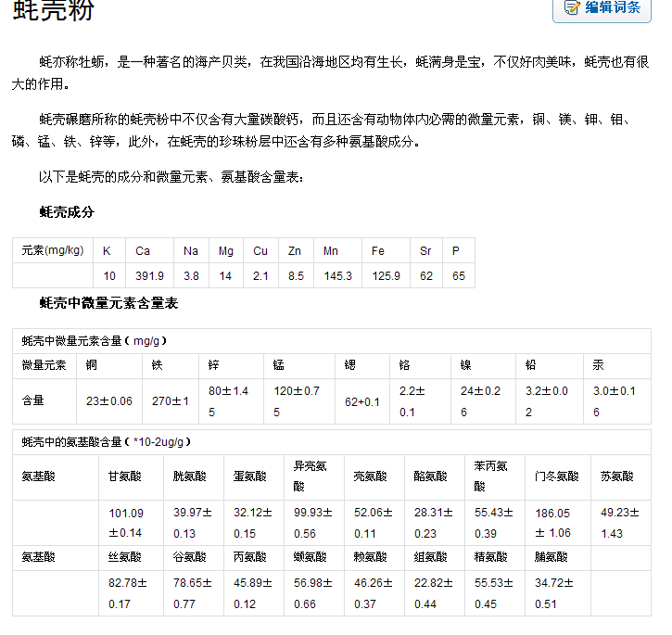This screenshot has height=635, width=672.
Task: Click the pencil notepad edit icon
Action: pos(572,7)
